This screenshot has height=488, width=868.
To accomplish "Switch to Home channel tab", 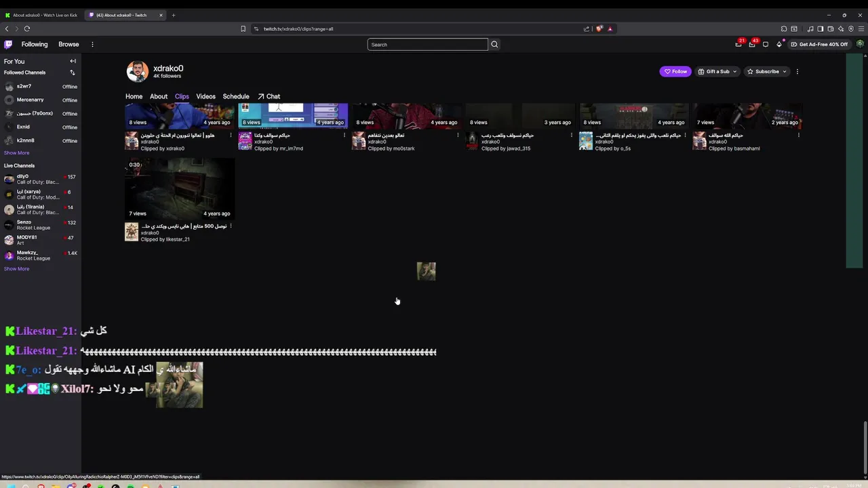I will coord(134,96).
